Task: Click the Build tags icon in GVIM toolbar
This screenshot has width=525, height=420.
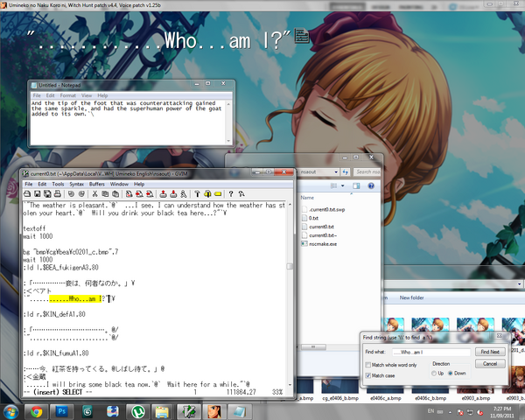Action: click(207, 193)
